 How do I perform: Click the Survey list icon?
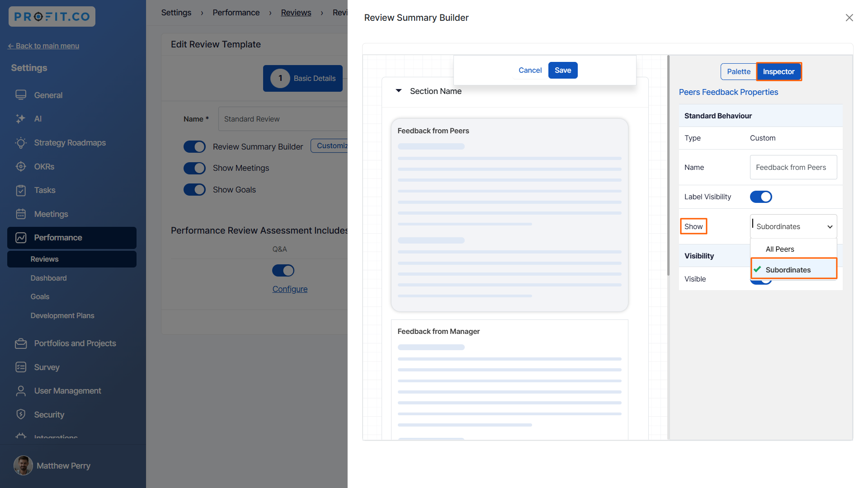21,367
